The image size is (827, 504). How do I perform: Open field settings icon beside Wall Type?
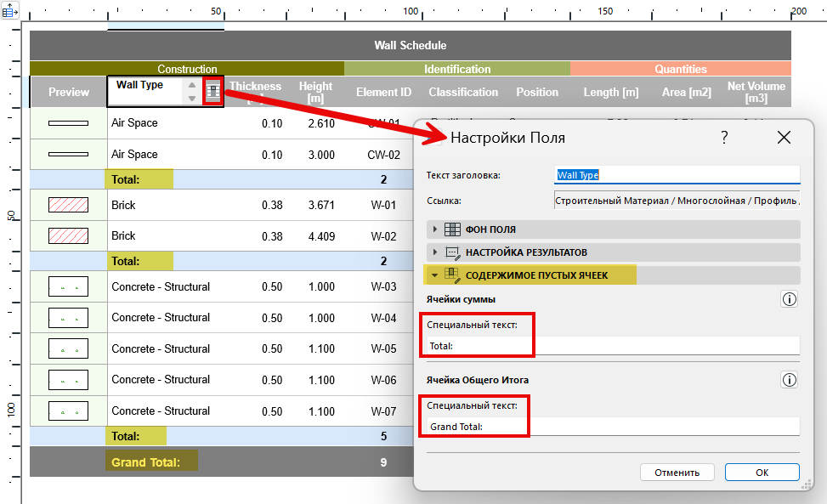coord(213,92)
